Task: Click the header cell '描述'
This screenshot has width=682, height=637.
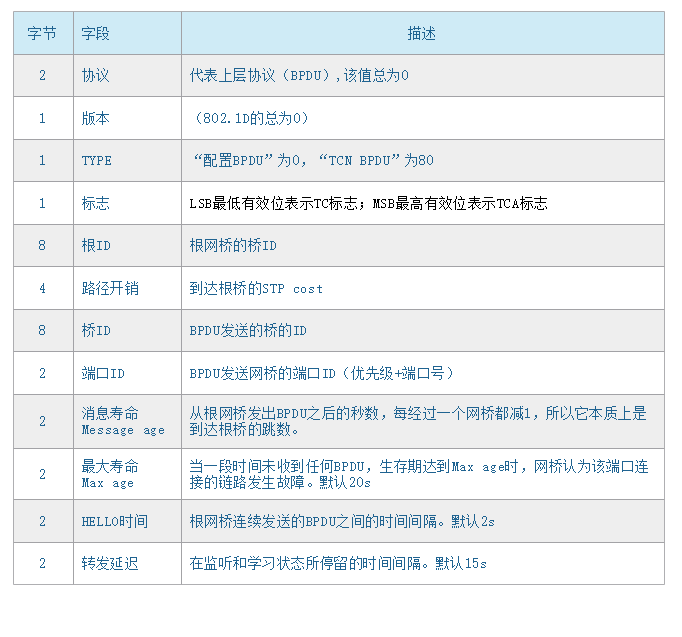Action: (x=421, y=33)
